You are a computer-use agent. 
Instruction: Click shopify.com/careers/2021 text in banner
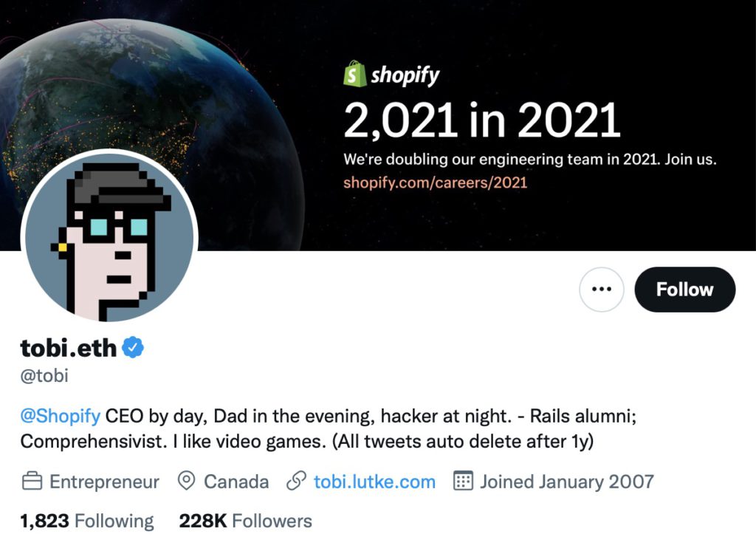[435, 182]
